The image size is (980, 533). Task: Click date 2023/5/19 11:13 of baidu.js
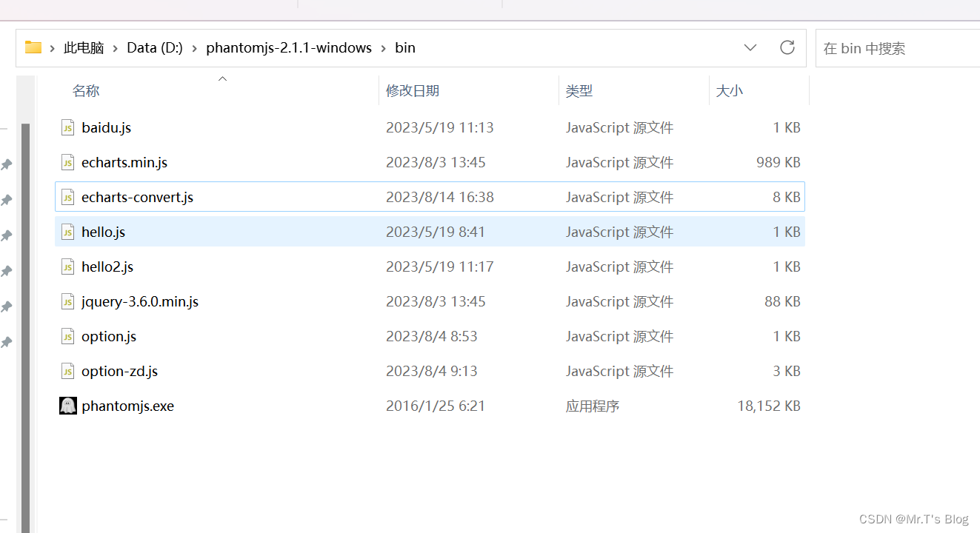tap(440, 127)
